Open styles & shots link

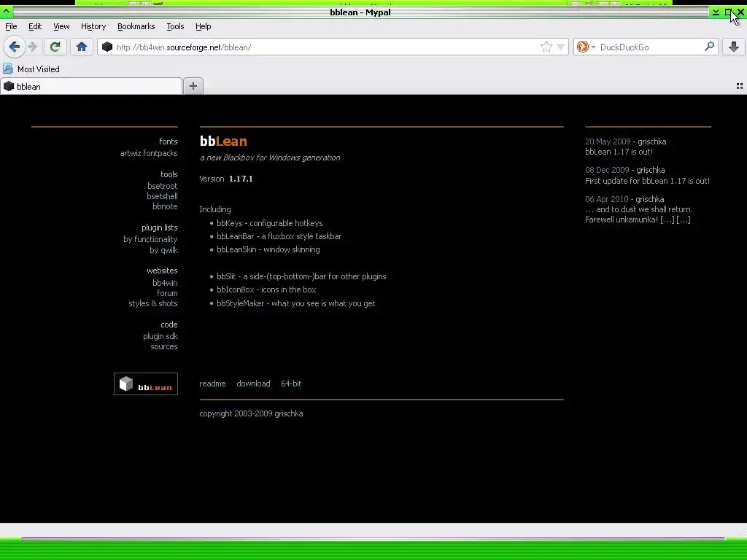coord(153,303)
